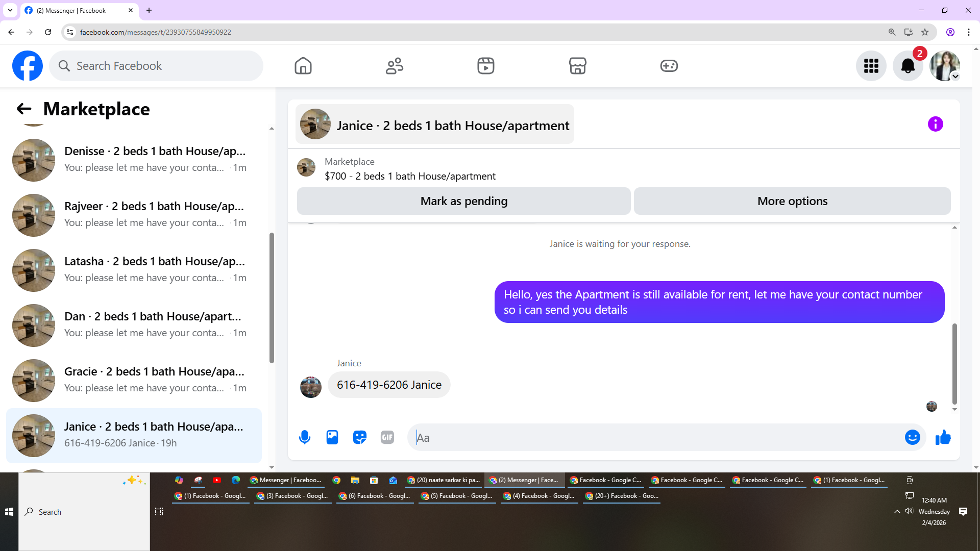This screenshot has height=551, width=980.
Task: Go back using the Marketplace back arrow
Action: coord(24,109)
